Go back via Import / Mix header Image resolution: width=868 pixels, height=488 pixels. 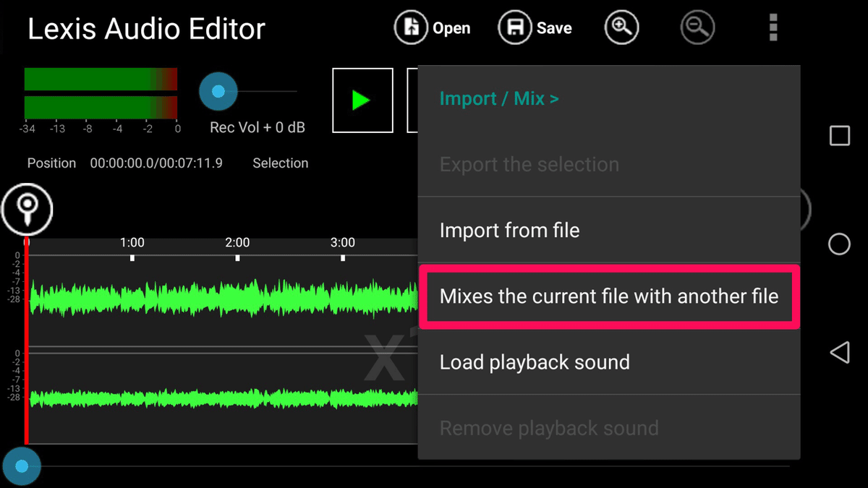[x=499, y=98]
